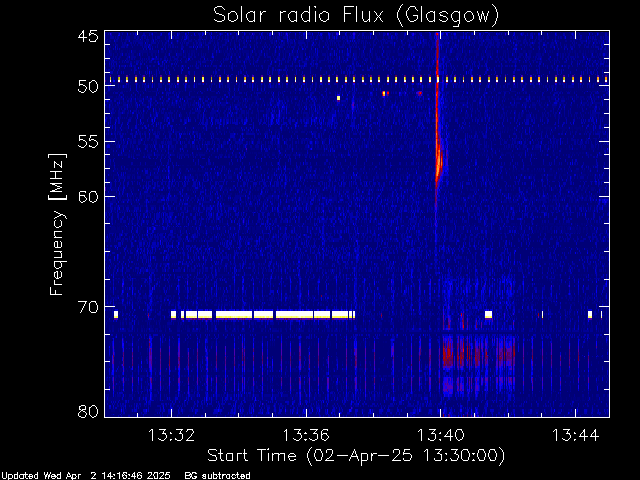
Task: Select the 60 MHz axis tick label
Action: point(88,197)
